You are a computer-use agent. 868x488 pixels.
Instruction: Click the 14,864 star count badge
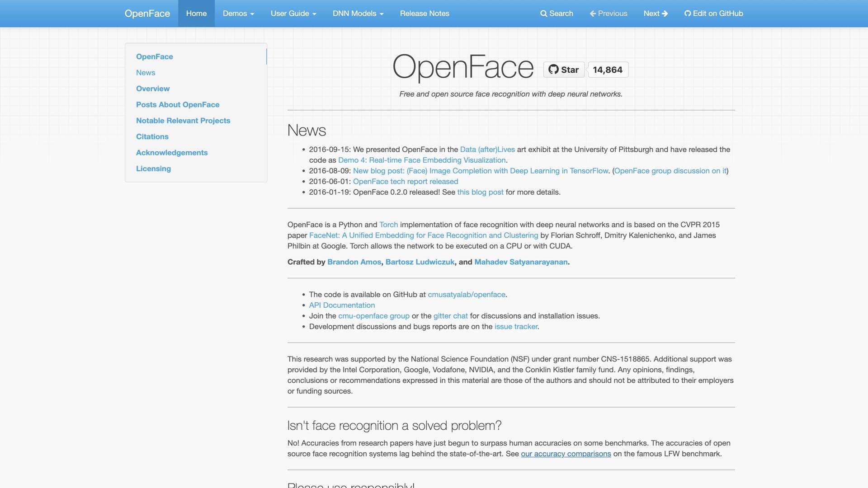point(608,70)
